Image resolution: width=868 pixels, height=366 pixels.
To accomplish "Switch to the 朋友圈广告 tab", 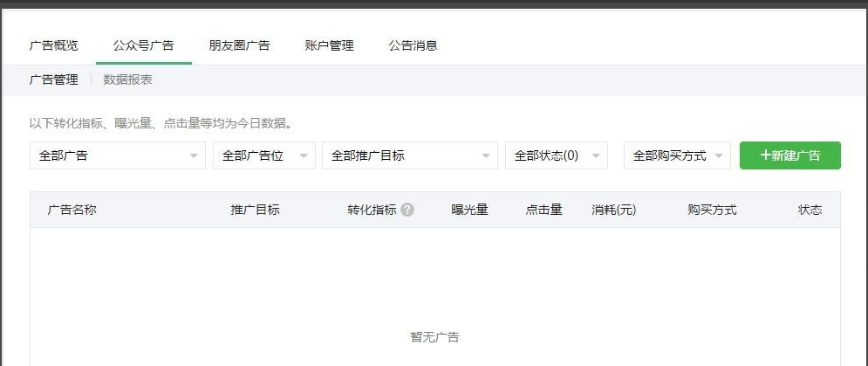I will point(239,45).
